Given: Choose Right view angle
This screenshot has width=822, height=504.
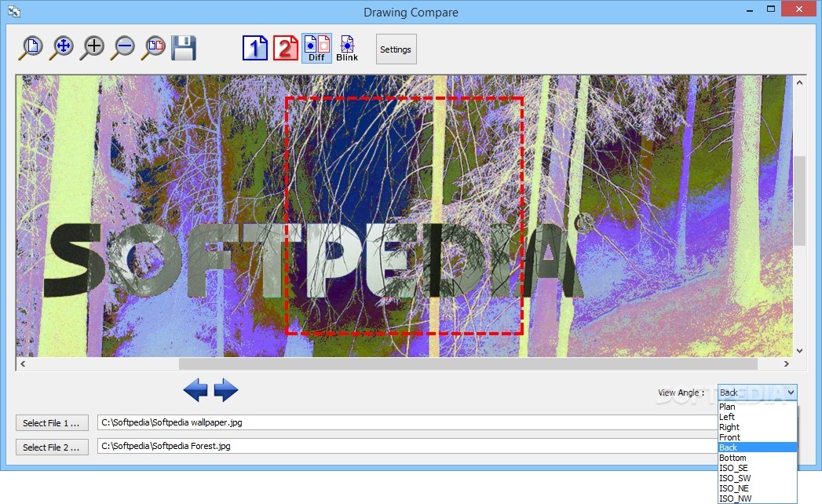Looking at the screenshot, I should tap(757, 427).
